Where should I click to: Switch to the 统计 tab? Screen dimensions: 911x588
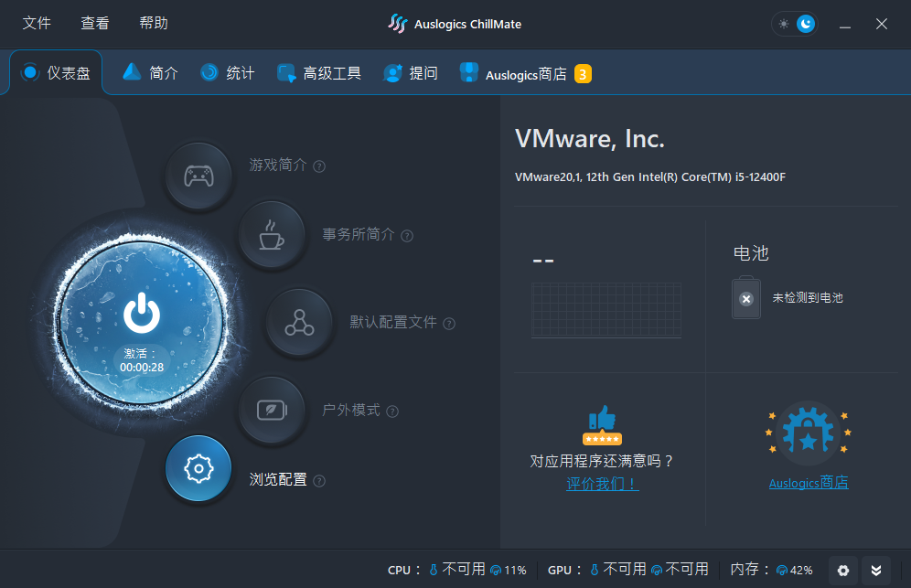(228, 73)
